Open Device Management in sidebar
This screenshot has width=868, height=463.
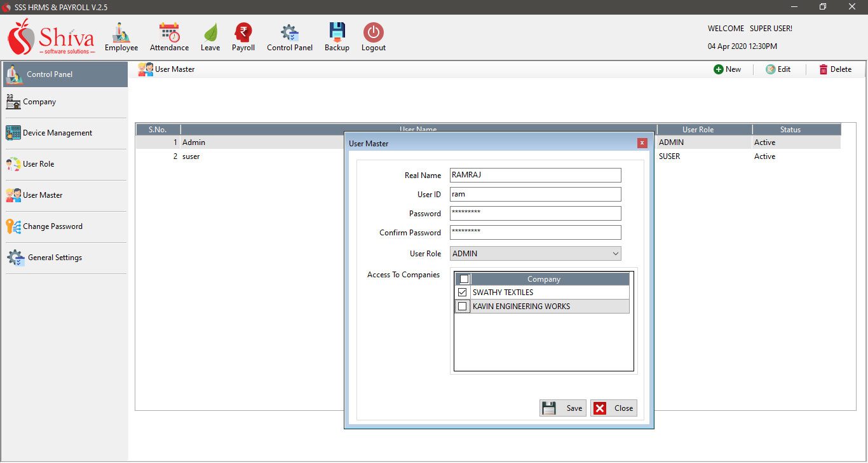57,133
